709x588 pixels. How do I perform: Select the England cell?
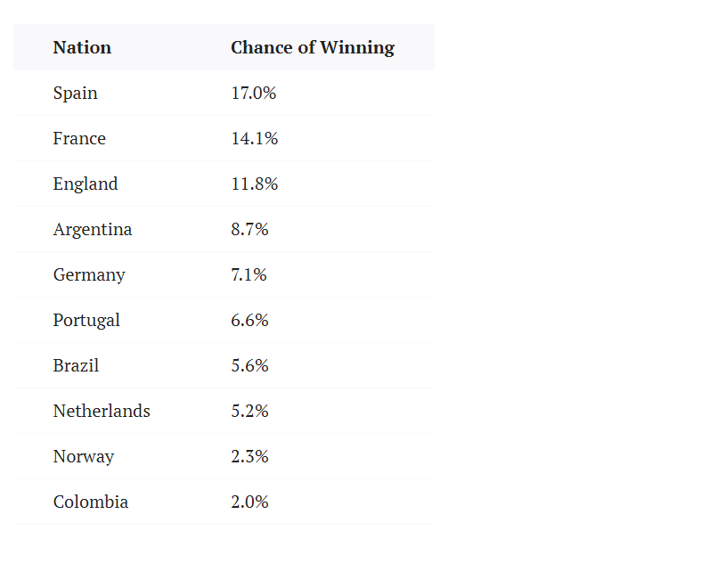pyautogui.click(x=86, y=184)
